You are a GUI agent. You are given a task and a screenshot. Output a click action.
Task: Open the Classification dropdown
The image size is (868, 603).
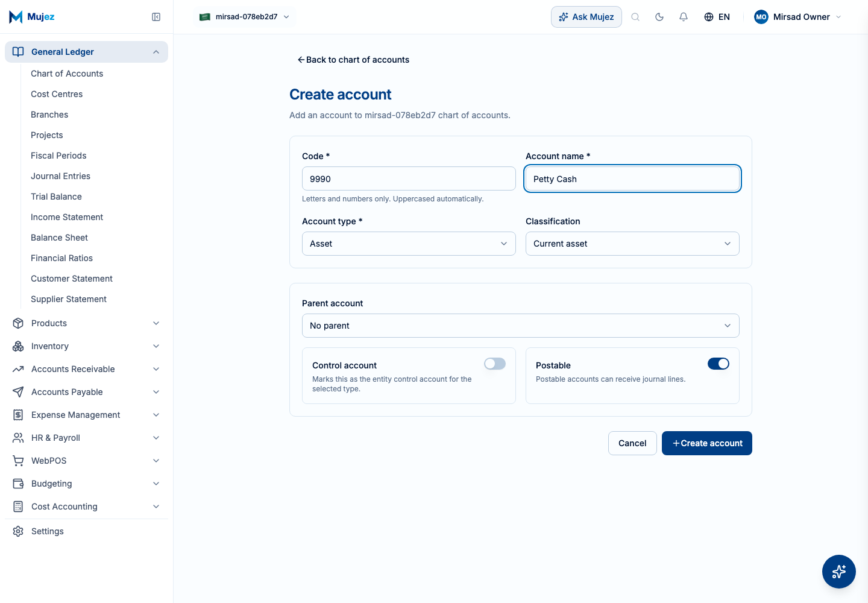pyautogui.click(x=632, y=244)
